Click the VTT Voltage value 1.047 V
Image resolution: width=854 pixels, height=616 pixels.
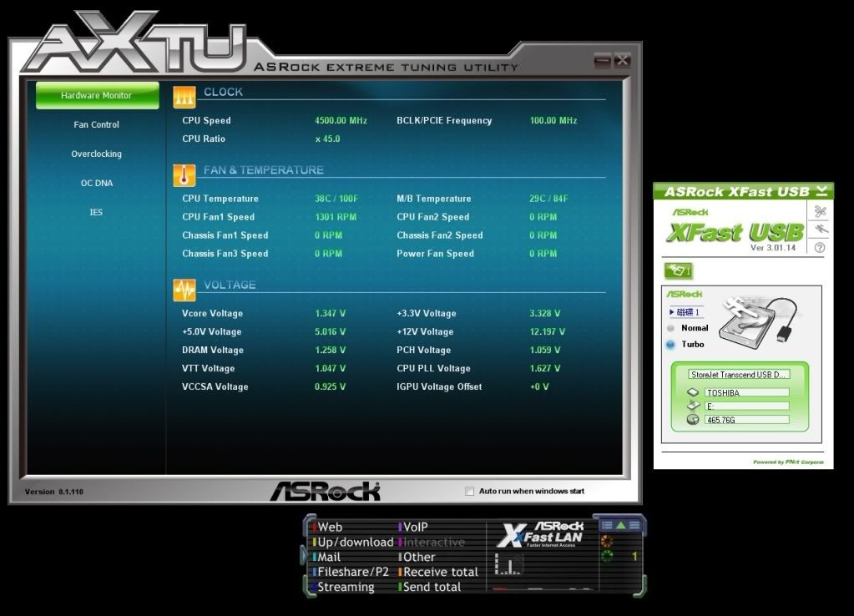click(x=330, y=369)
